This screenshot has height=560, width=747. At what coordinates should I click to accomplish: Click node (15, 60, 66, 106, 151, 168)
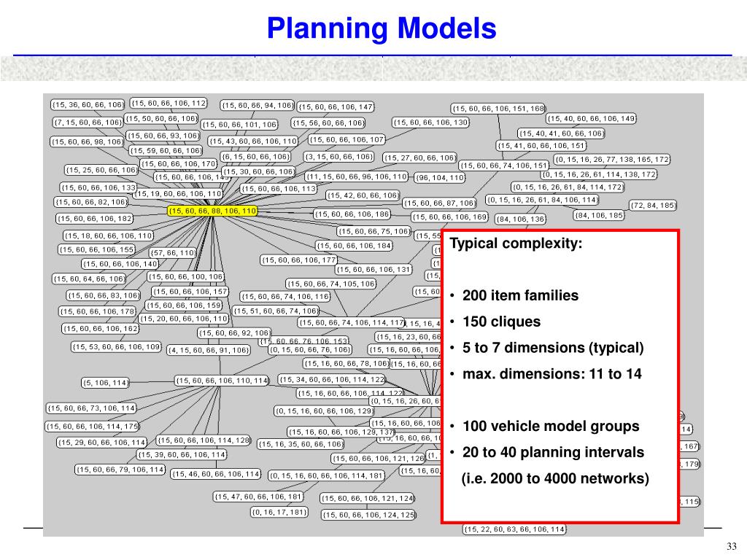pyautogui.click(x=498, y=109)
